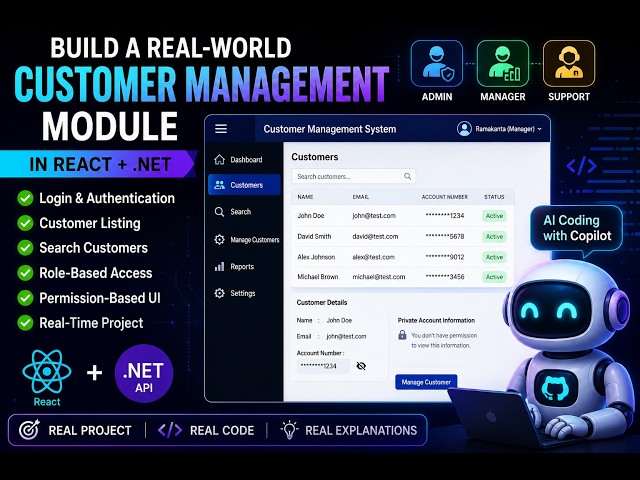640x480 pixels.
Task: Click green check beside Login & Authentication
Action: (x=25, y=198)
